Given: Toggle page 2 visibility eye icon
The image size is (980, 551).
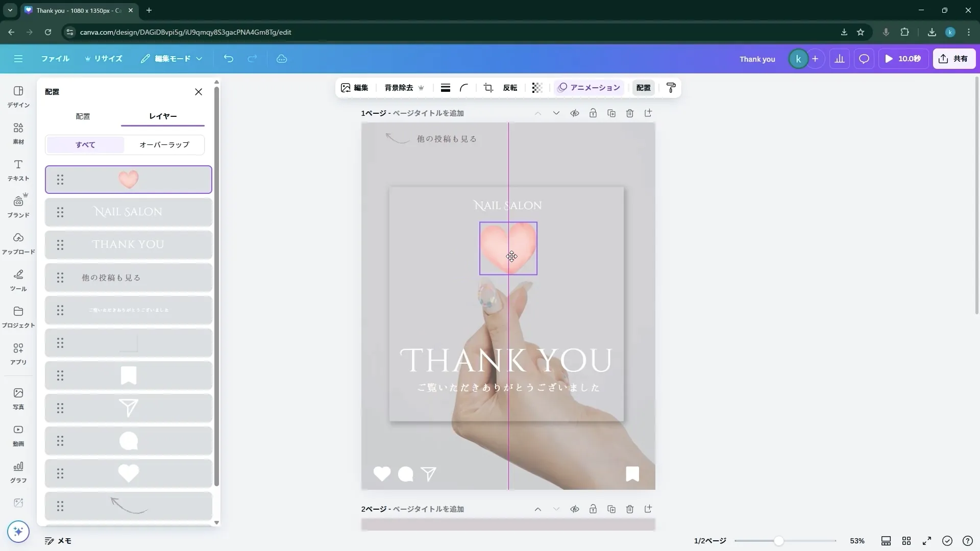Looking at the screenshot, I should click(575, 509).
